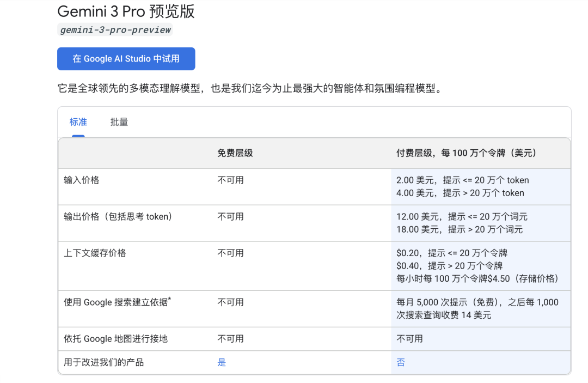588x383 pixels.
Task: Click 不可用 in the 输入价格 row
Action: [231, 180]
